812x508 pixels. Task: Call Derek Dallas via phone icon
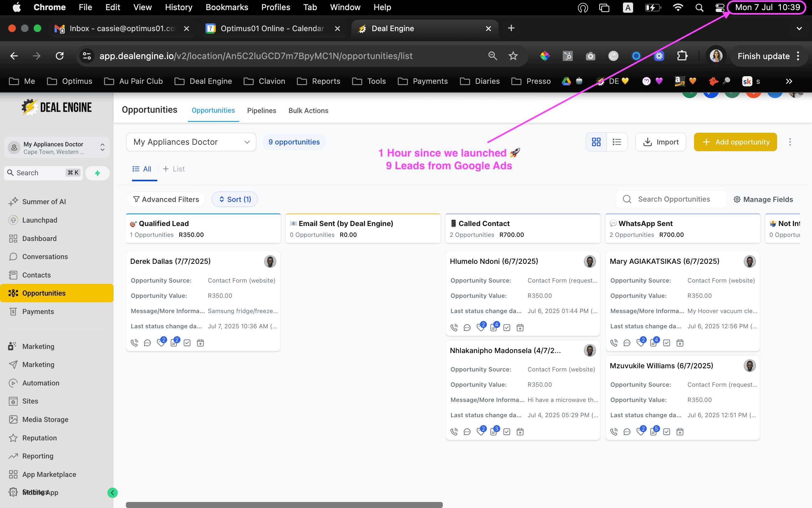pos(134,343)
